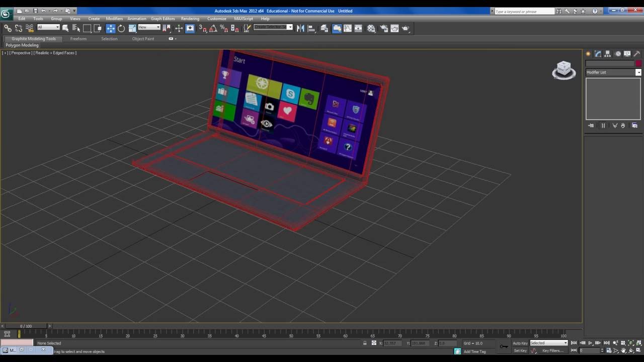This screenshot has height=362, width=644.
Task: Open the Material Editor
Action: tap(371, 29)
